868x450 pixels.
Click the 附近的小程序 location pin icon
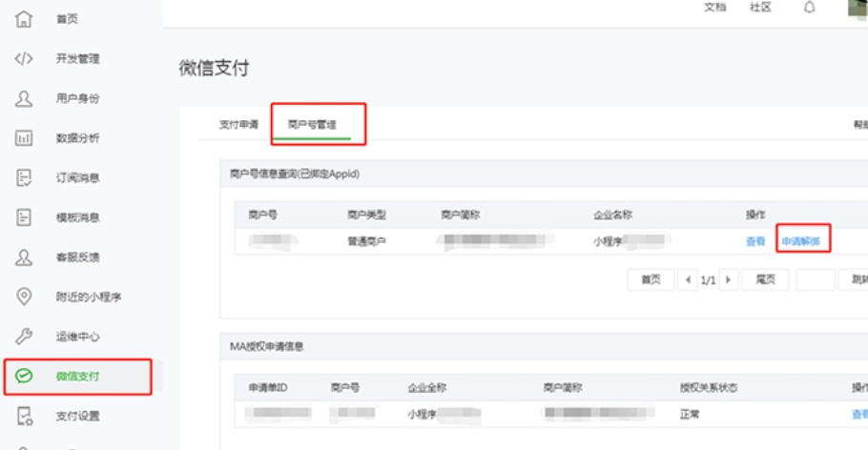point(23,297)
